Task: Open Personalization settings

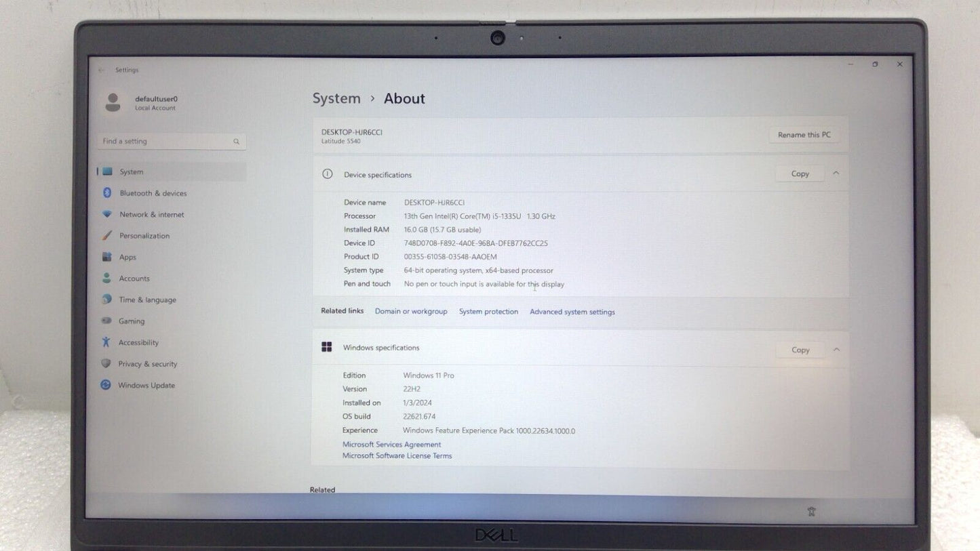Action: pos(172,236)
